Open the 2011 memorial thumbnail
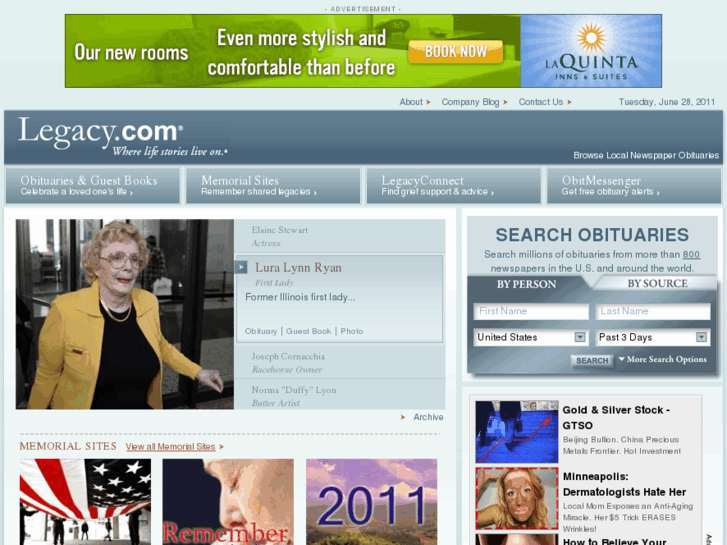The image size is (727, 545). tap(371, 502)
